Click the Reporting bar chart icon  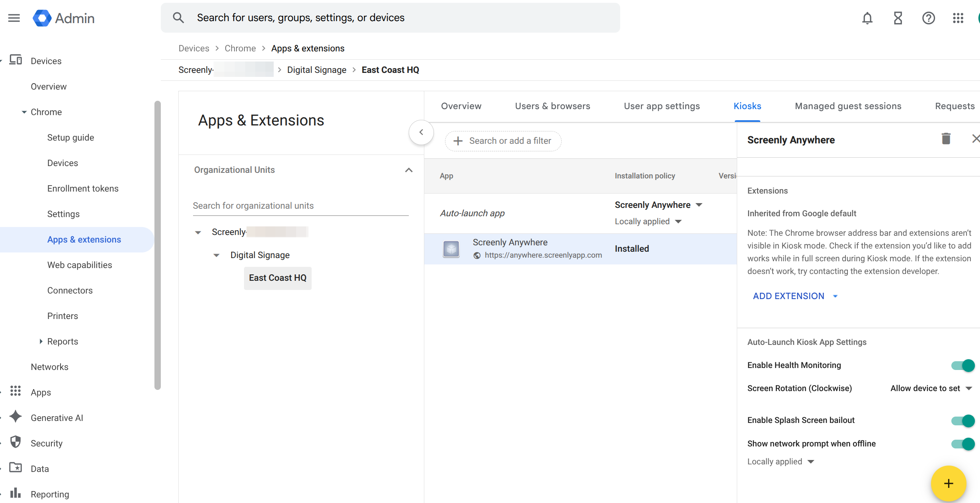pyautogui.click(x=16, y=493)
